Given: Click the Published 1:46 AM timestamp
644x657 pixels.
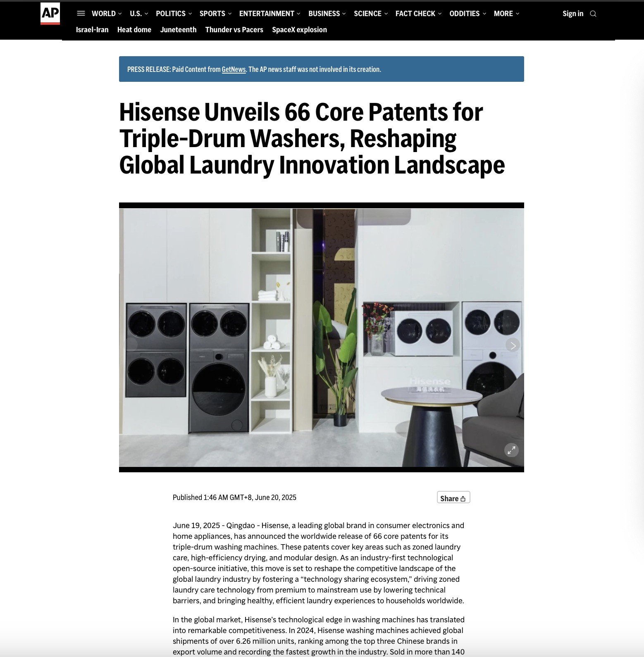Looking at the screenshot, I should click(234, 498).
